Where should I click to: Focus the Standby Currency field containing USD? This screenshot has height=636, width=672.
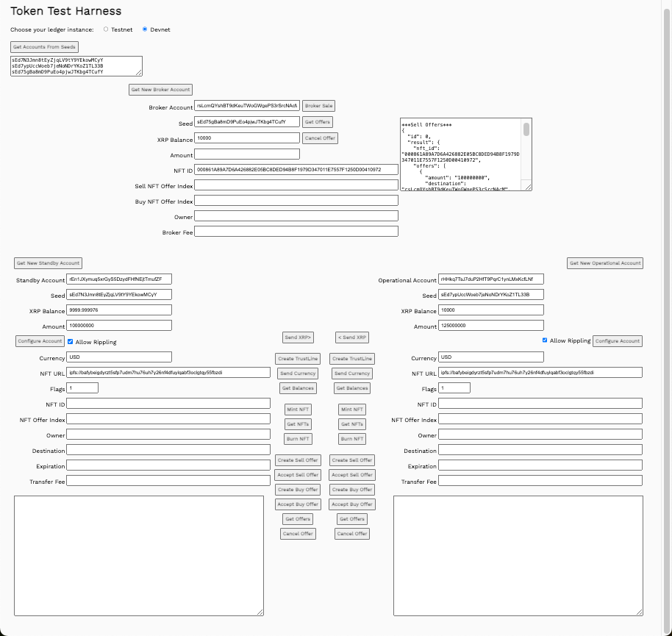click(119, 357)
